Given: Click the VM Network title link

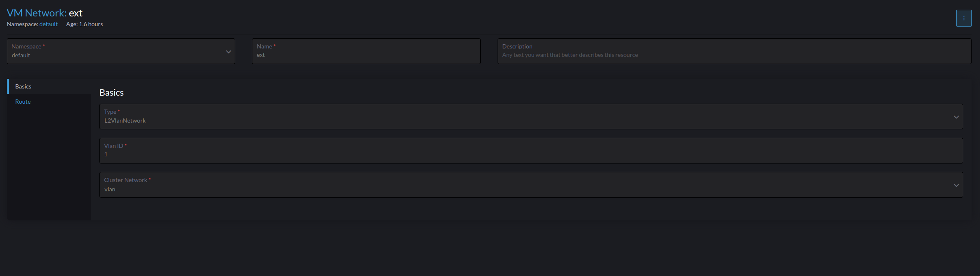Looking at the screenshot, I should tap(36, 13).
